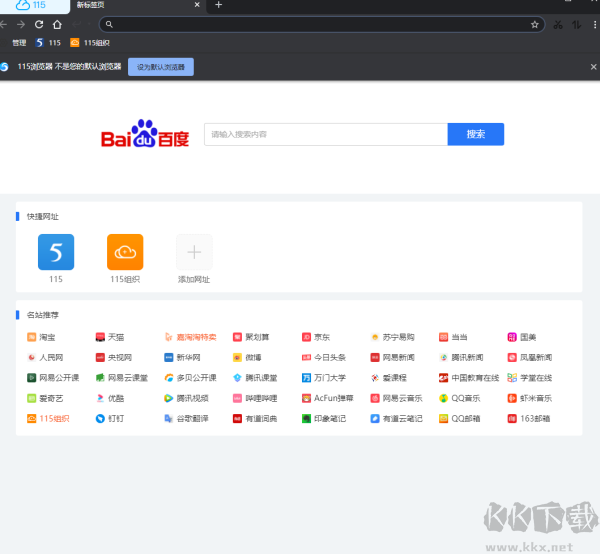The height and width of the screenshot is (554, 600).
Task: Open the 中国教育在线 link
Action: pos(469,378)
